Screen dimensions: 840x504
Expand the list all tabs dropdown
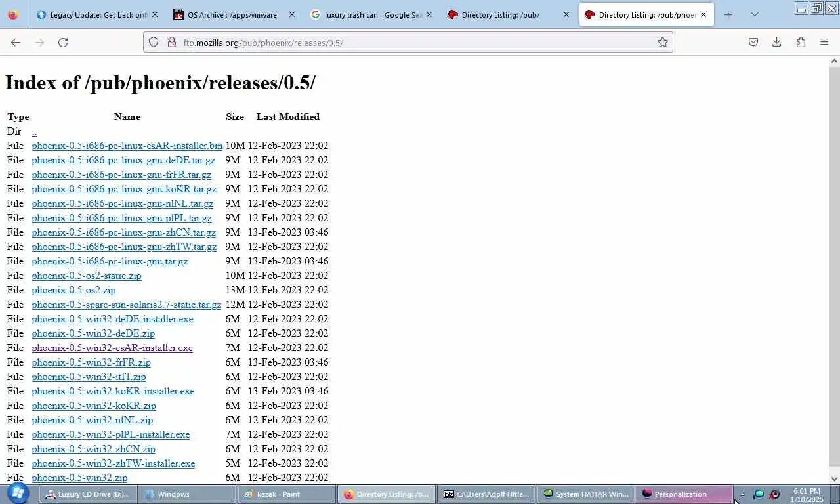point(755,14)
